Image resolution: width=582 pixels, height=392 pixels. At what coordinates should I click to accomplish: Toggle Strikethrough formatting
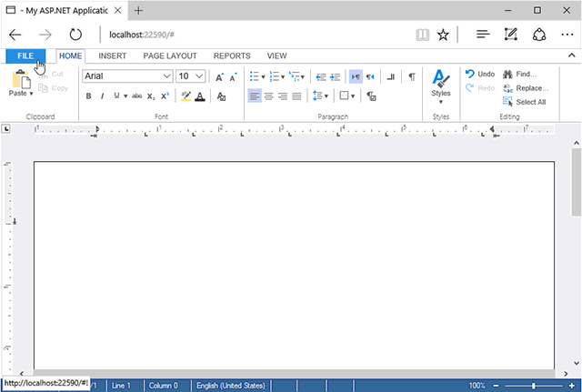tap(137, 96)
